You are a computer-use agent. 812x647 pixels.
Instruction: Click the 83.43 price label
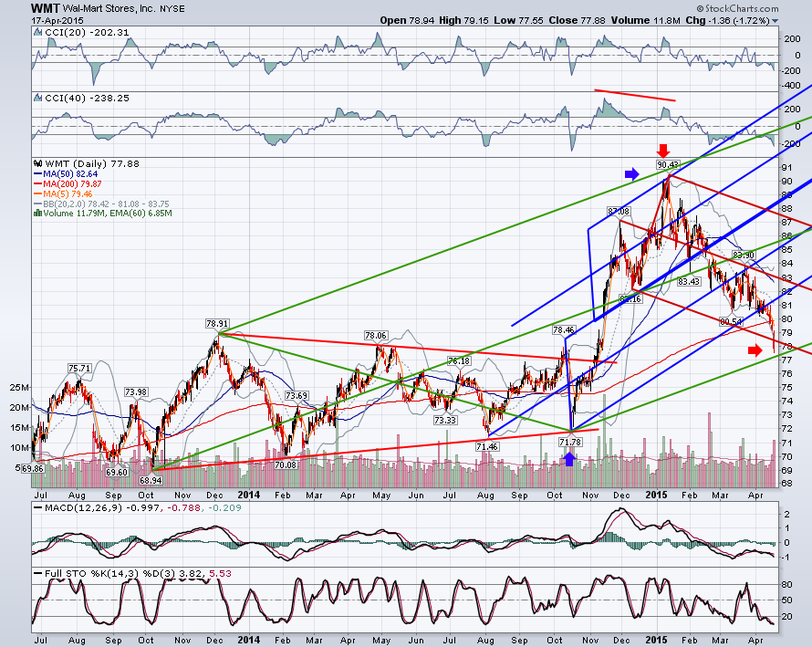pyautogui.click(x=689, y=282)
